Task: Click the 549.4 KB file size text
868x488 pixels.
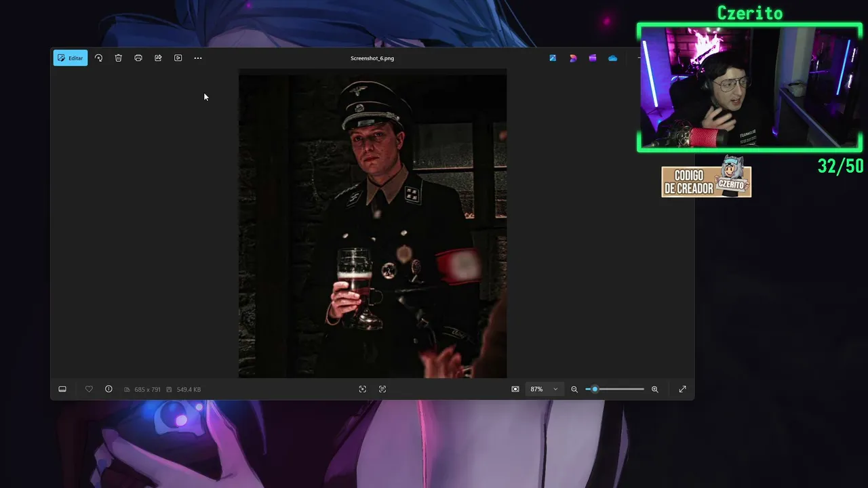Action: click(189, 390)
